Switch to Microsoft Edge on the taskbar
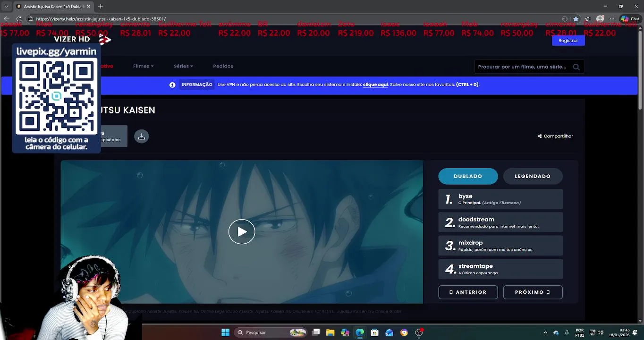The image size is (644, 340). pos(360,332)
